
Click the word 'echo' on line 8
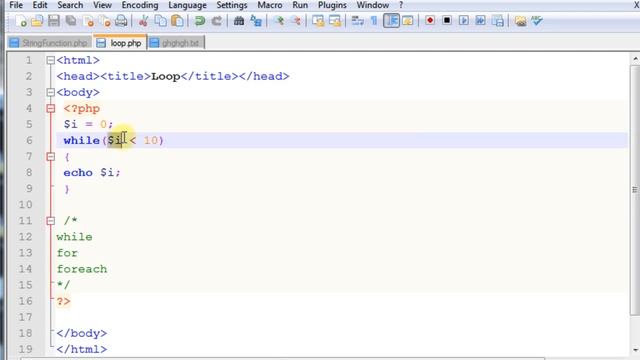pyautogui.click(x=78, y=173)
